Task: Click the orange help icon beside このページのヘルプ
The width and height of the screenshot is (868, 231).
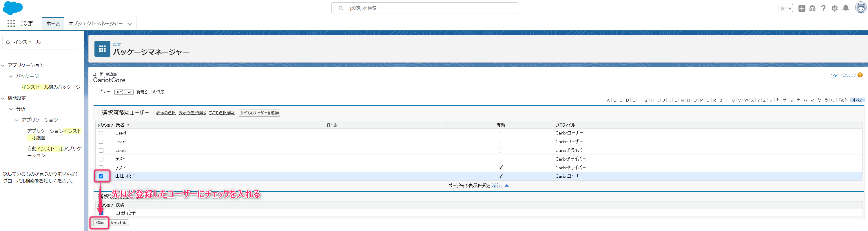Action: tap(860, 75)
